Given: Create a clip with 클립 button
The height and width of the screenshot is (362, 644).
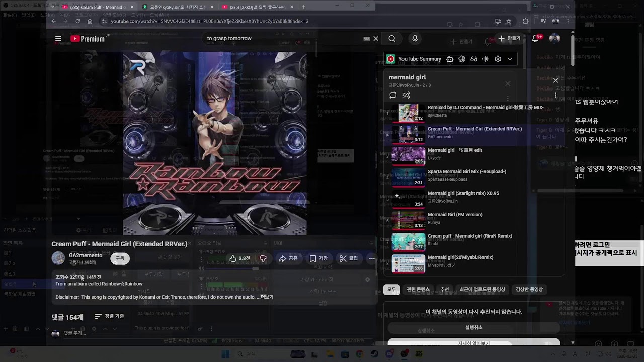Looking at the screenshot, I should 349,258.
